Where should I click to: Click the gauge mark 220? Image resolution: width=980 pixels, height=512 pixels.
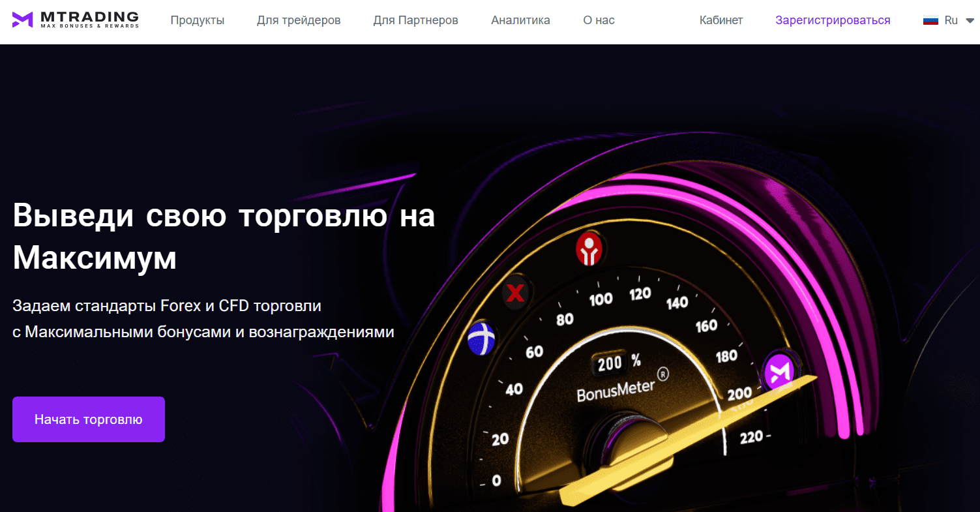point(751,437)
